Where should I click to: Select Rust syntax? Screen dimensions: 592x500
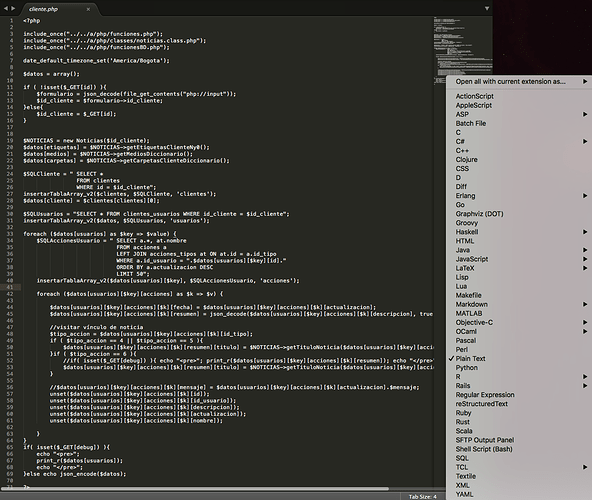click(519, 423)
